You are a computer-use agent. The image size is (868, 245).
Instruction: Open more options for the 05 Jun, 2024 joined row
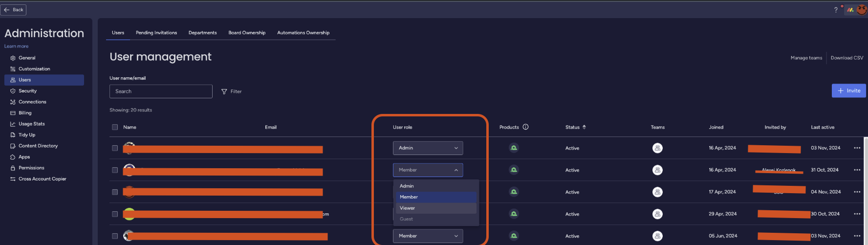click(857, 236)
